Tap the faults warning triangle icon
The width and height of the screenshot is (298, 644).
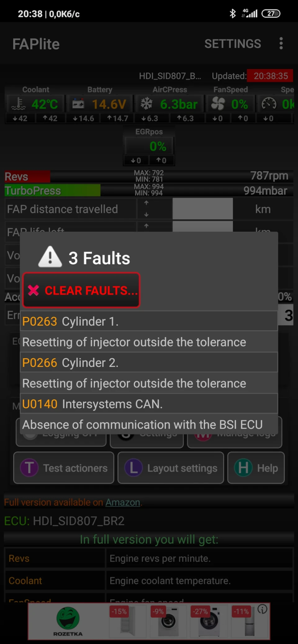coord(50,257)
